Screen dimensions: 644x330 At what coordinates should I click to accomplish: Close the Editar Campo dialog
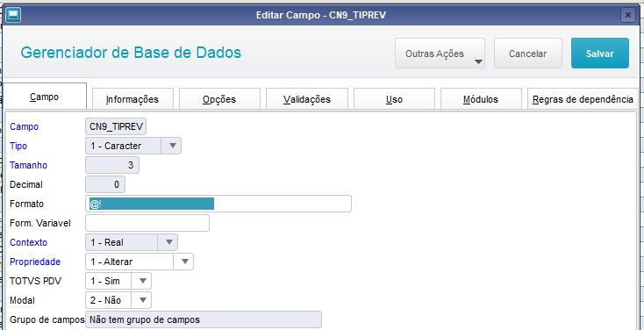[x=628, y=16]
